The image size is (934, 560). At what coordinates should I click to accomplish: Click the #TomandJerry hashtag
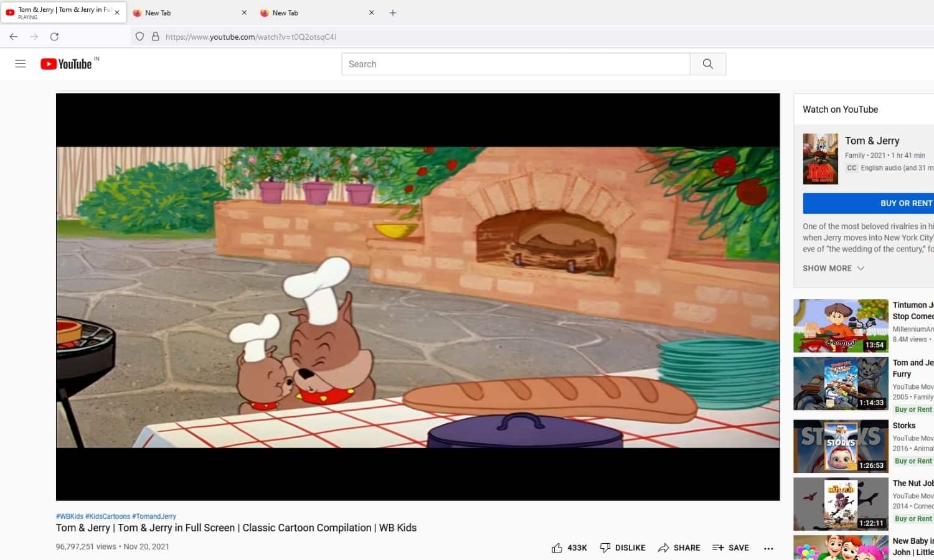tap(154, 516)
